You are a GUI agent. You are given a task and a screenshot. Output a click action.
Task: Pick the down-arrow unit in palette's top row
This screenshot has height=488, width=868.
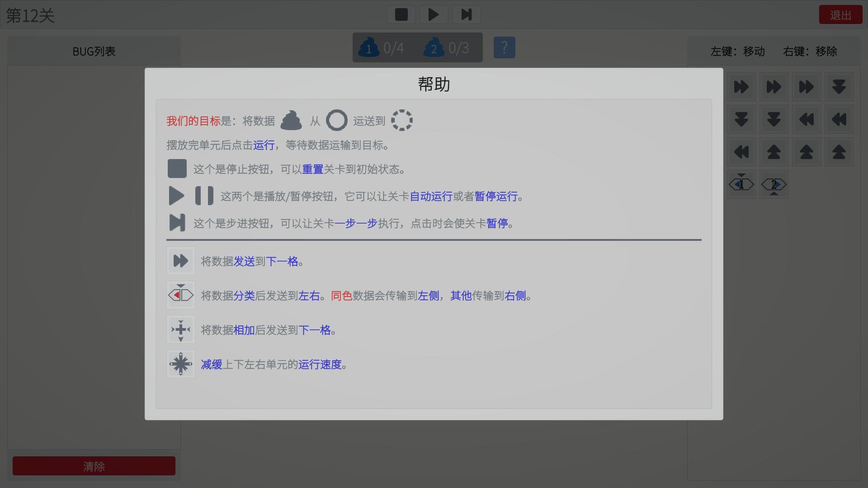coord(839,87)
